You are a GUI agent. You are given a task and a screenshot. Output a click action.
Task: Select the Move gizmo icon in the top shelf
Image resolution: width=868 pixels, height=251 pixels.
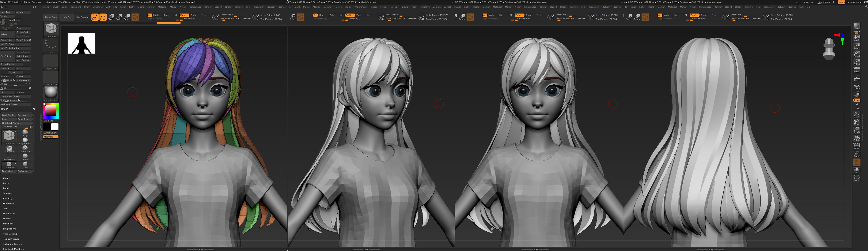click(x=111, y=17)
